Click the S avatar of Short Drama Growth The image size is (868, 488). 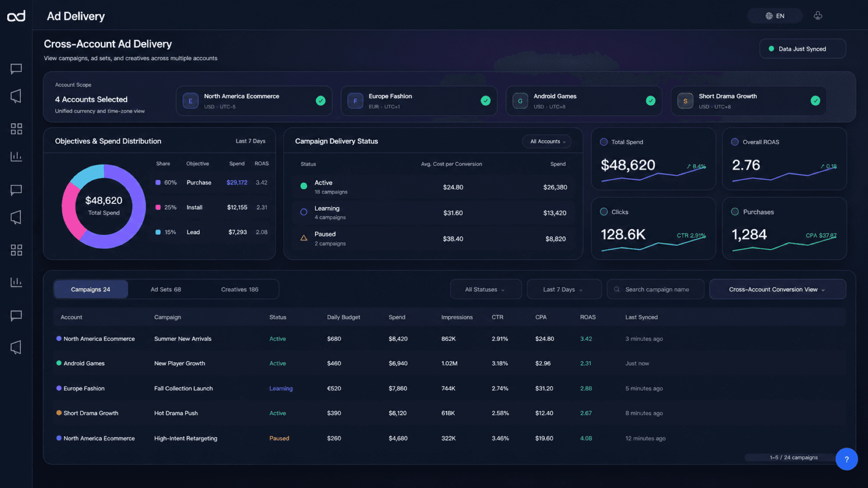[x=685, y=101]
